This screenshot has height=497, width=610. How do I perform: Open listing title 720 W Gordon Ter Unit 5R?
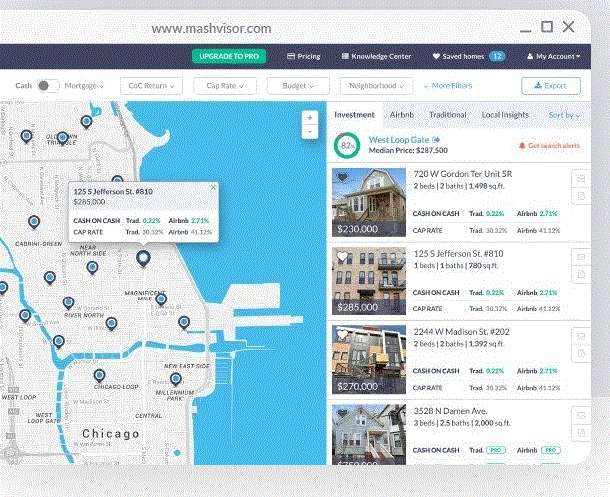463,174
